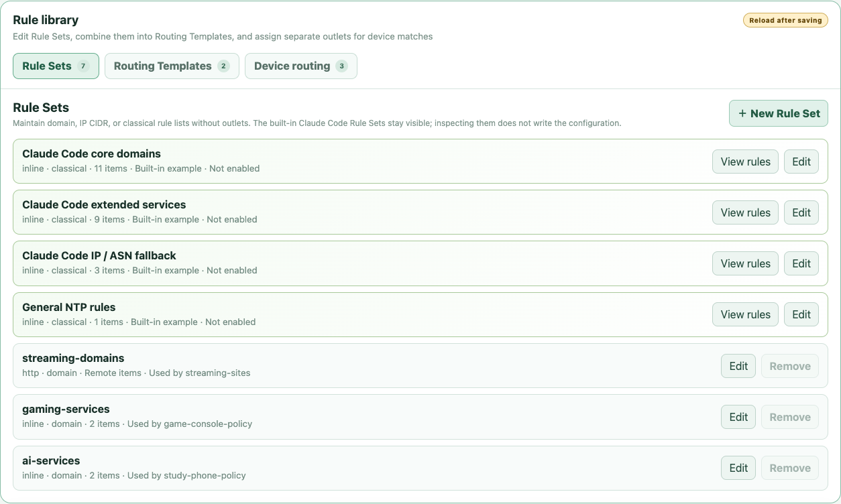This screenshot has width=841, height=504.
Task: View rules for Claude Code core domains
Action: (x=746, y=162)
